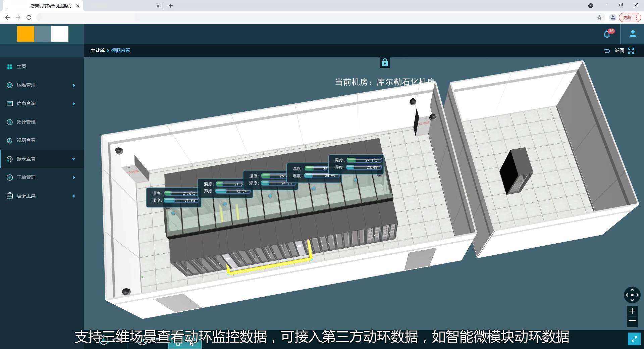Viewport: 644px width, 349px height.
Task: Select the camera at the room's top-left corner
Action: [119, 151]
